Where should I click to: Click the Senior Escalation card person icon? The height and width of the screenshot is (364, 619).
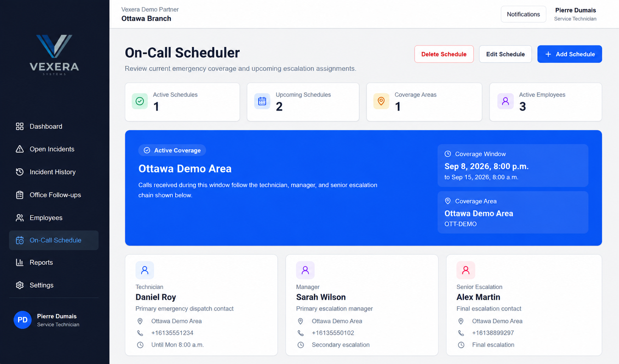pos(466,270)
